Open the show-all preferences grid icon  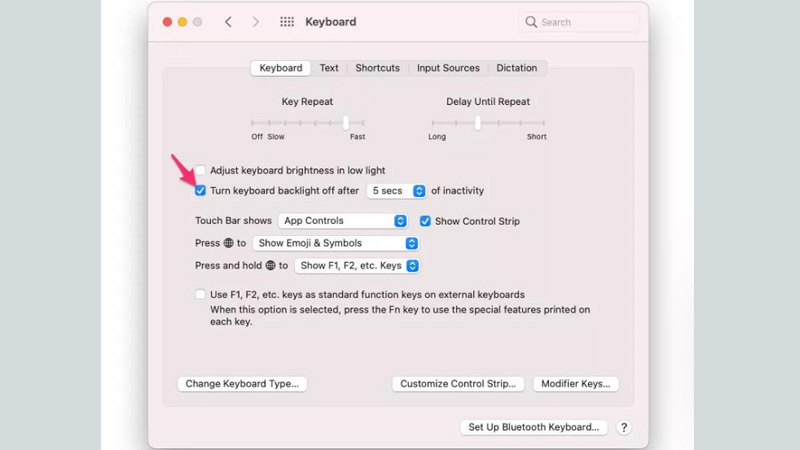point(287,22)
